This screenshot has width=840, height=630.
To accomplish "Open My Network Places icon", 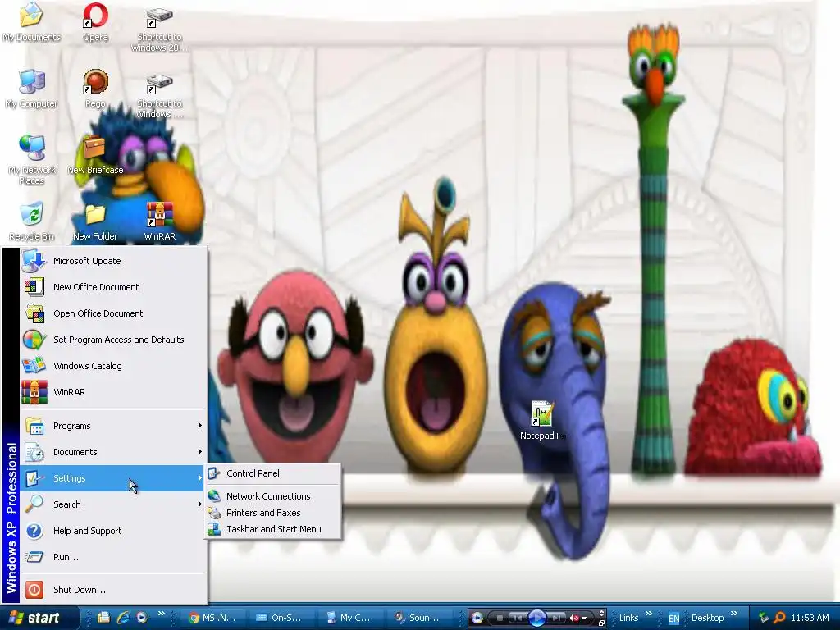I will pos(32,160).
